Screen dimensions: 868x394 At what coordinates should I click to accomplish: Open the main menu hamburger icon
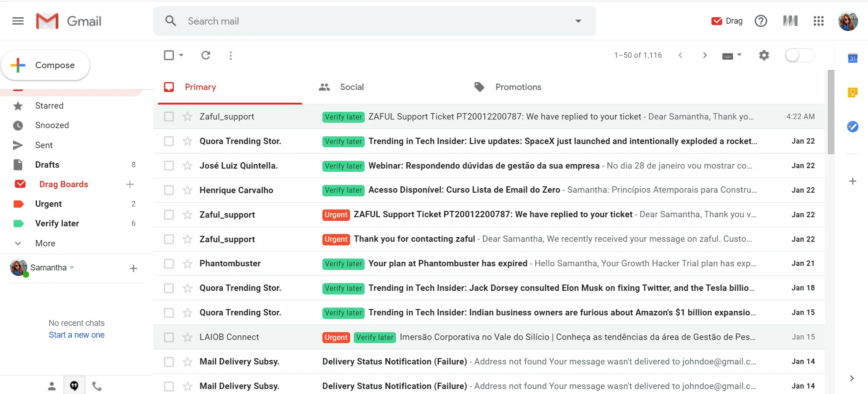tap(18, 21)
